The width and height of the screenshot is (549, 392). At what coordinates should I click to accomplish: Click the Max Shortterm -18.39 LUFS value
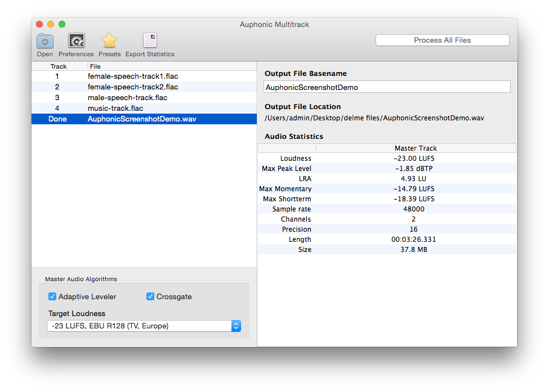click(414, 199)
